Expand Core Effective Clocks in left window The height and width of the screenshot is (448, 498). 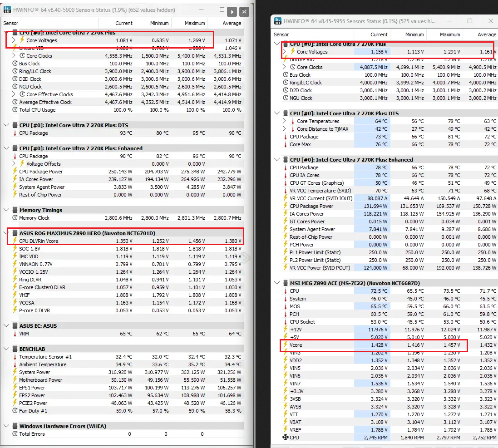tap(13, 94)
